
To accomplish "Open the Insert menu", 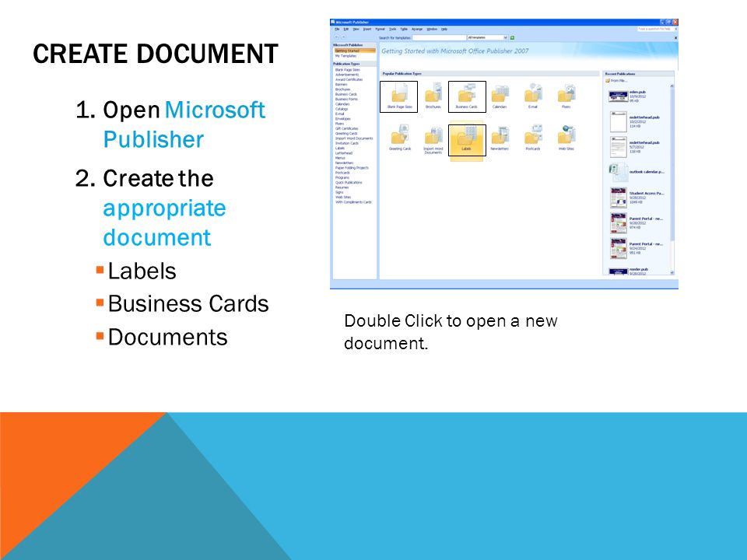I will 367,30.
